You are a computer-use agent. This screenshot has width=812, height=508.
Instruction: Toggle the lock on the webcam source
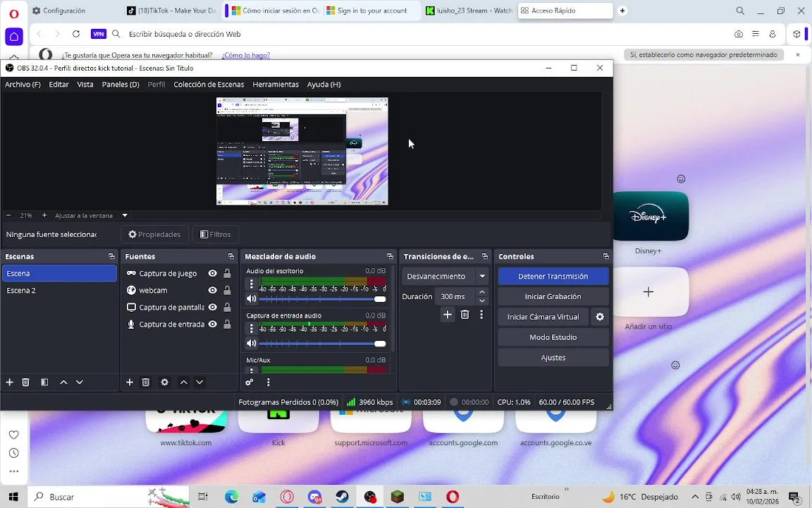pyautogui.click(x=227, y=290)
